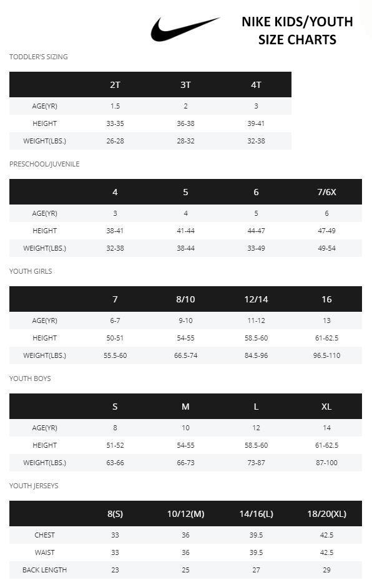Select the Toddler's Sizing section heading
The width and height of the screenshot is (372, 588).
[39, 57]
